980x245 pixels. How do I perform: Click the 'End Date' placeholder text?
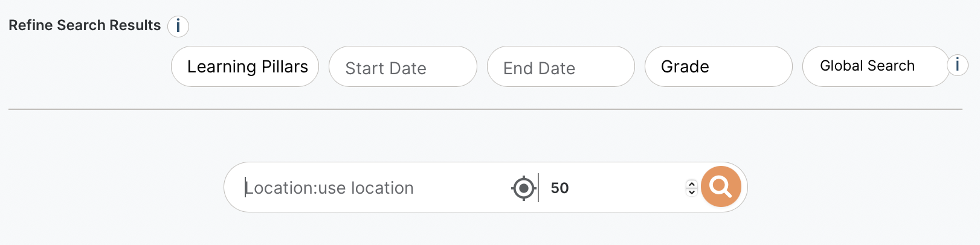point(539,68)
